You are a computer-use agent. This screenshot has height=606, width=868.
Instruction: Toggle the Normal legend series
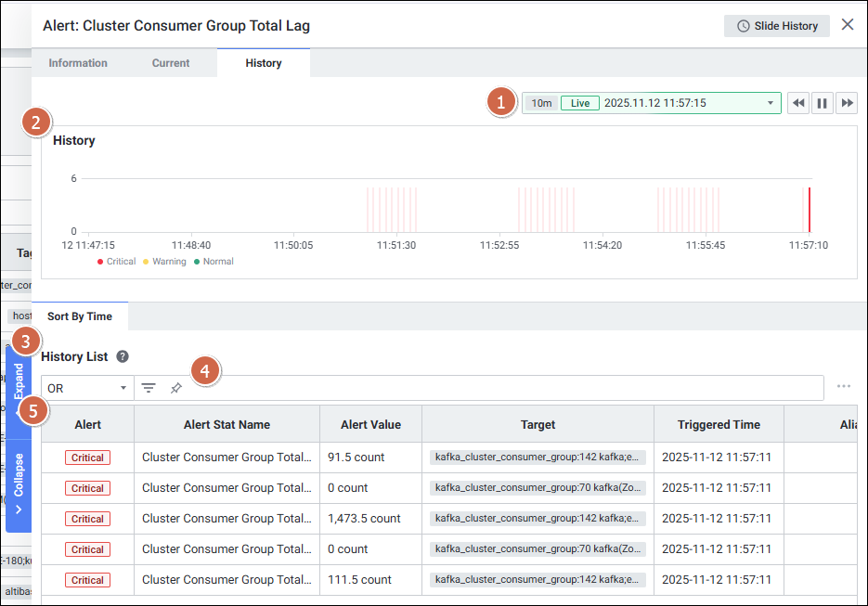pyautogui.click(x=214, y=262)
